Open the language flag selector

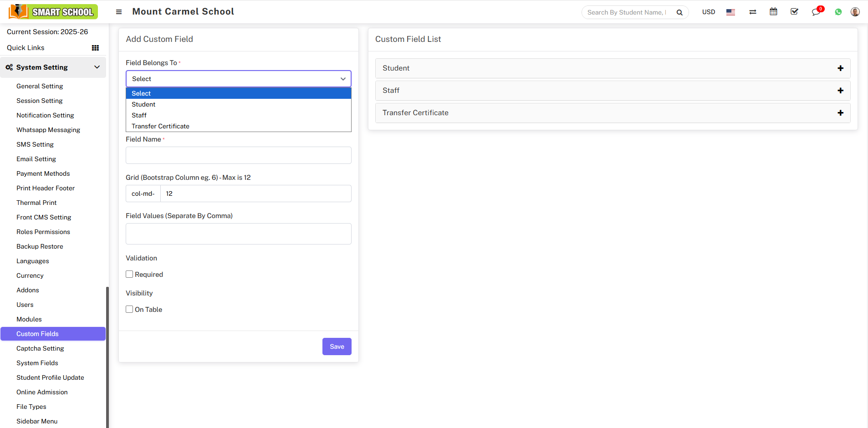click(x=730, y=12)
